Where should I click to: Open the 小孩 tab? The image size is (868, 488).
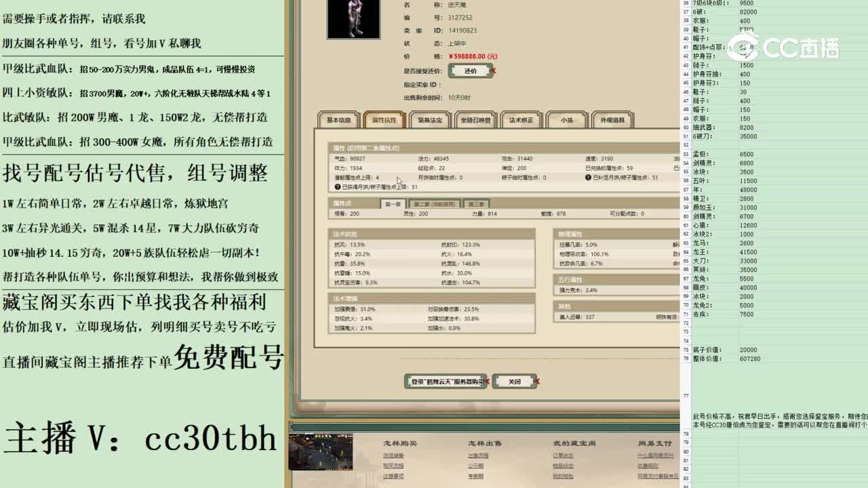pyautogui.click(x=566, y=120)
